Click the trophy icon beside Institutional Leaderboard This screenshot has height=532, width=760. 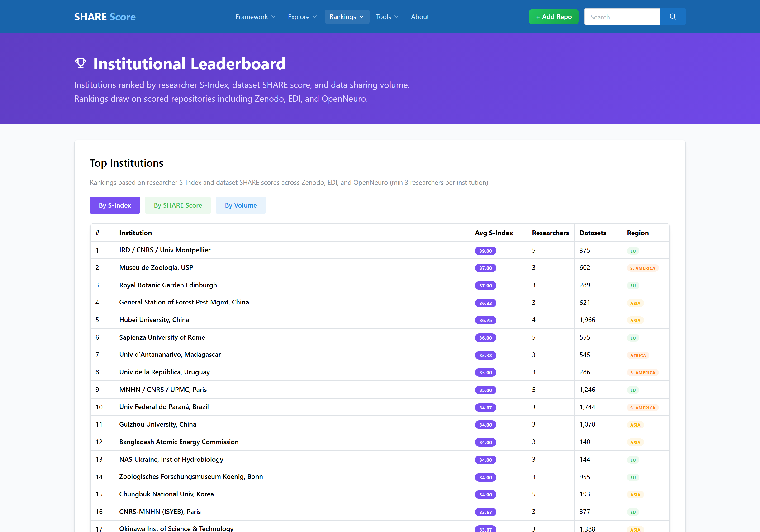[81, 63]
